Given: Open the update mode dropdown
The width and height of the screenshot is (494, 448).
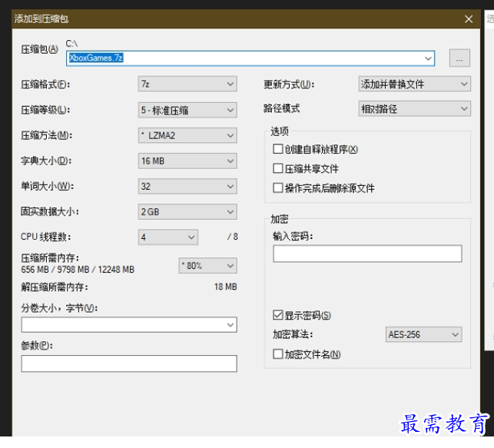Looking at the screenshot, I should click(414, 84).
